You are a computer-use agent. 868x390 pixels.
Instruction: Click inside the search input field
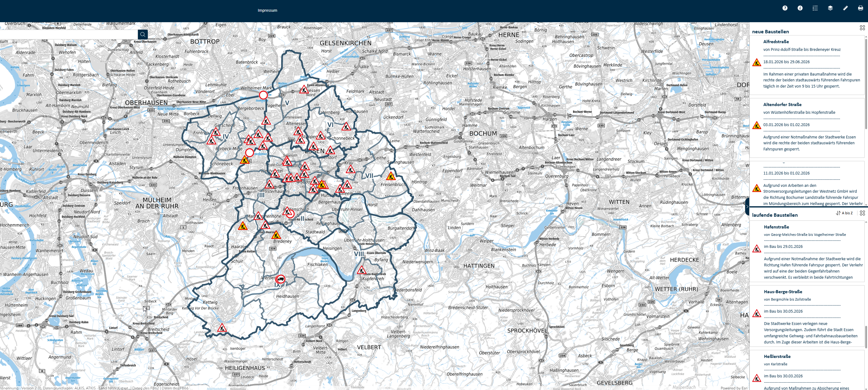(x=67, y=34)
